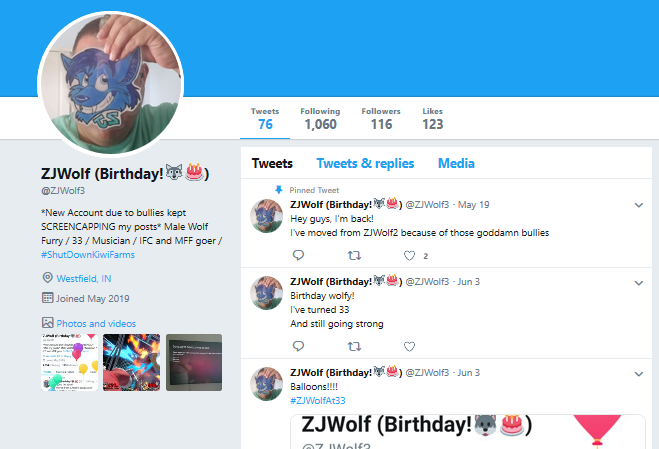Open the Media tab
The width and height of the screenshot is (659, 449).
pyautogui.click(x=456, y=163)
